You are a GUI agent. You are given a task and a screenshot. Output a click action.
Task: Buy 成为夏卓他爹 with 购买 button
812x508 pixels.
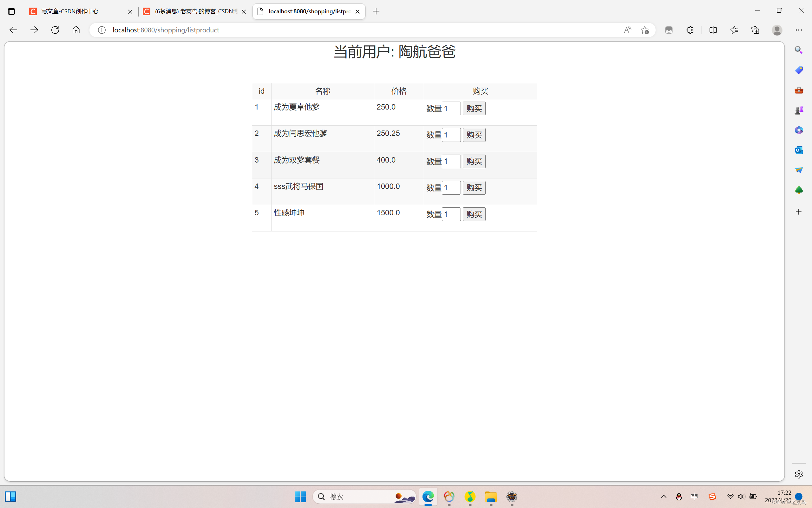[x=474, y=109]
